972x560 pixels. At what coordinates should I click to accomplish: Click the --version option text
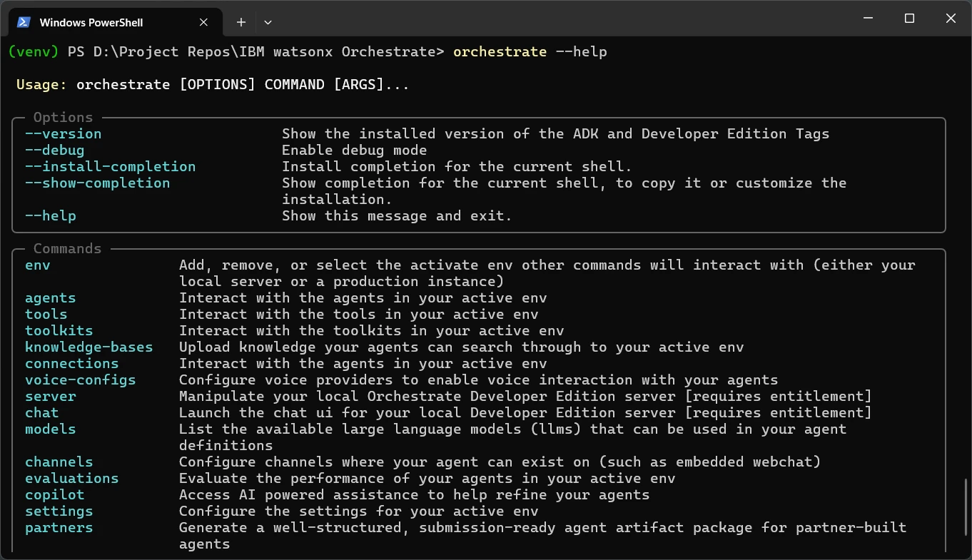pyautogui.click(x=64, y=133)
